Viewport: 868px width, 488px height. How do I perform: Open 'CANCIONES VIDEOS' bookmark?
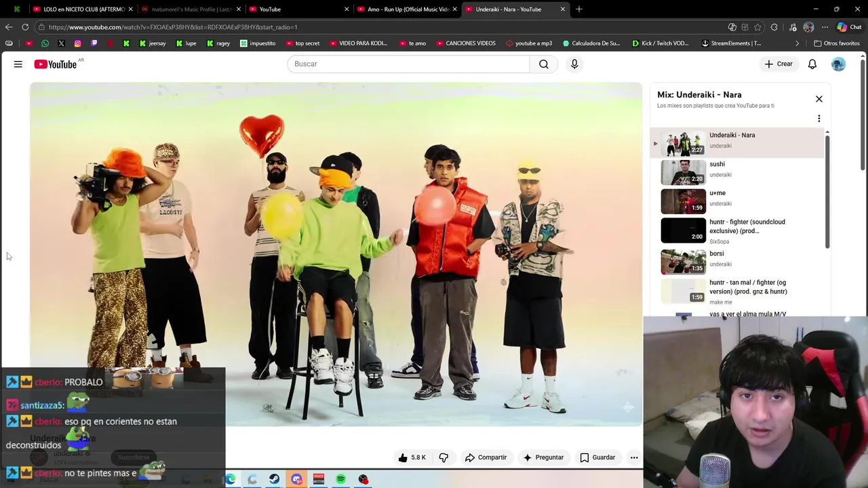point(466,43)
